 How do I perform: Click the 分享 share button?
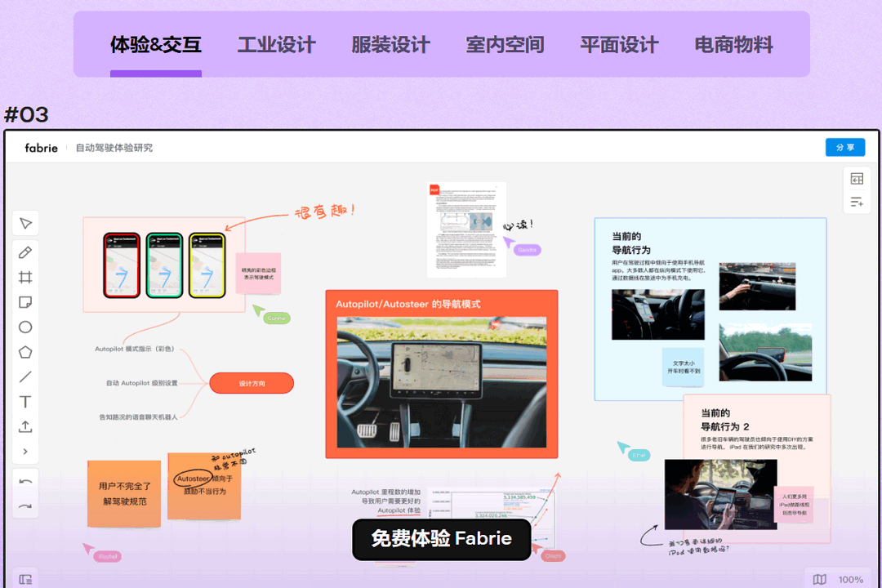pos(845,147)
